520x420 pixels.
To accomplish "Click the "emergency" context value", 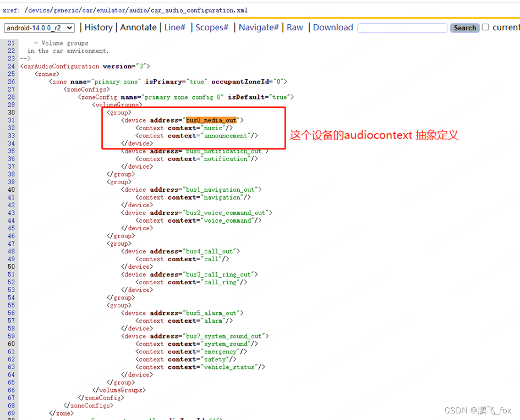I will (220, 352).
